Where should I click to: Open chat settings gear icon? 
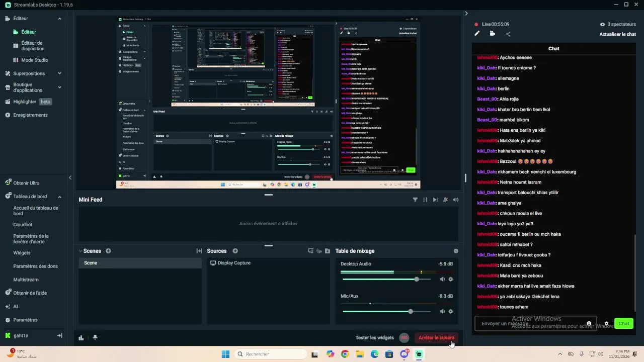(606, 324)
